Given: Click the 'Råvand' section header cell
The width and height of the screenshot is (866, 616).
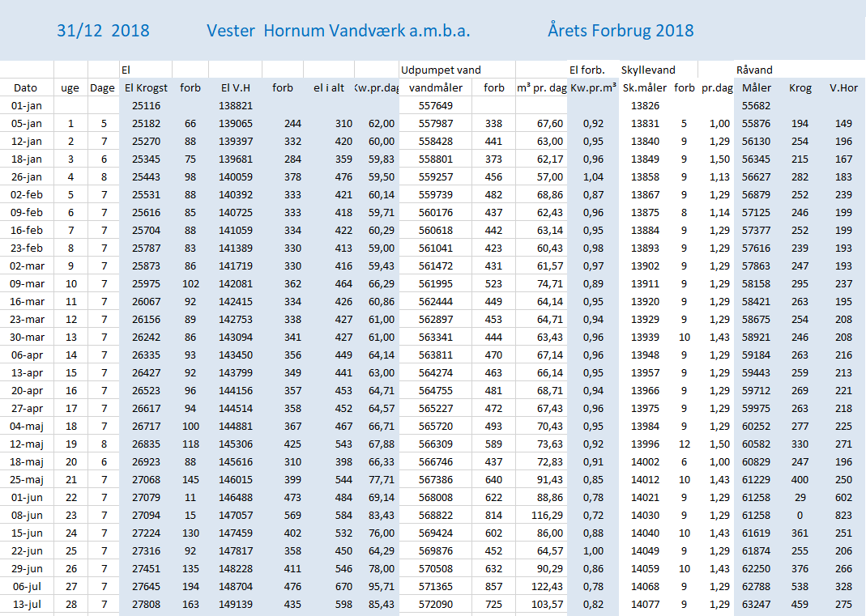Looking at the screenshot, I should point(755,70).
